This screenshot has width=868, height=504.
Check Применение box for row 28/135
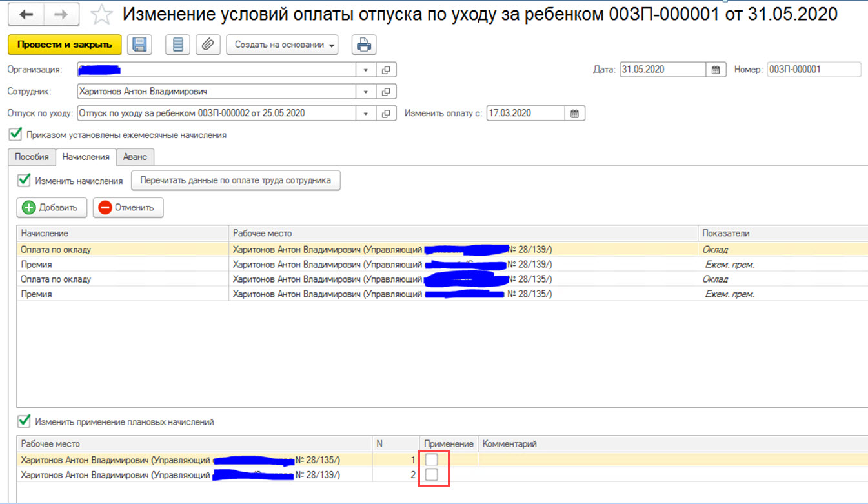click(431, 459)
